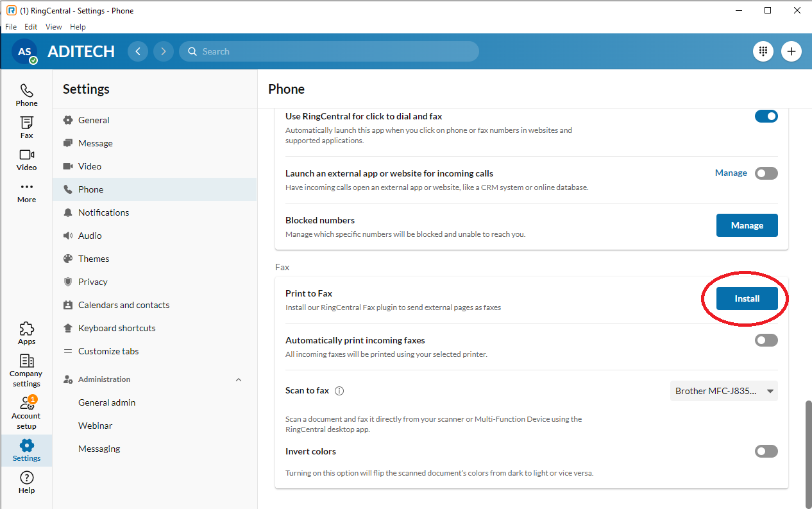Click the plus new actions button

(791, 51)
